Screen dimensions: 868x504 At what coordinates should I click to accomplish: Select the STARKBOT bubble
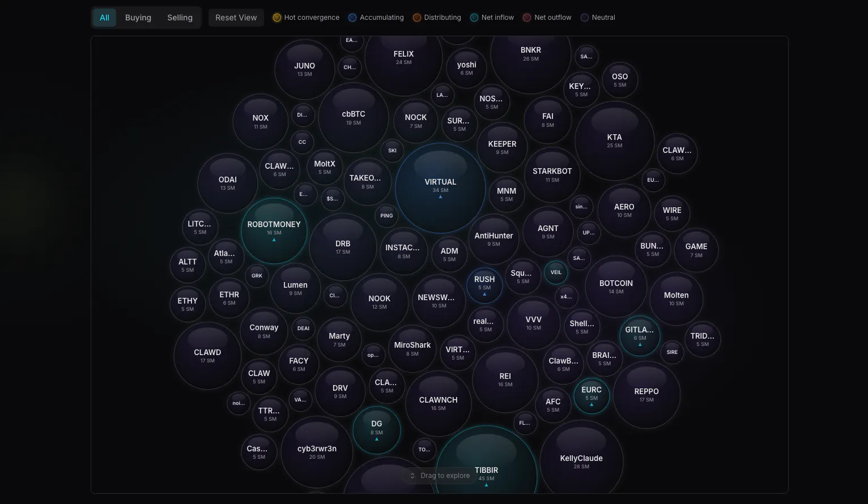(552, 175)
